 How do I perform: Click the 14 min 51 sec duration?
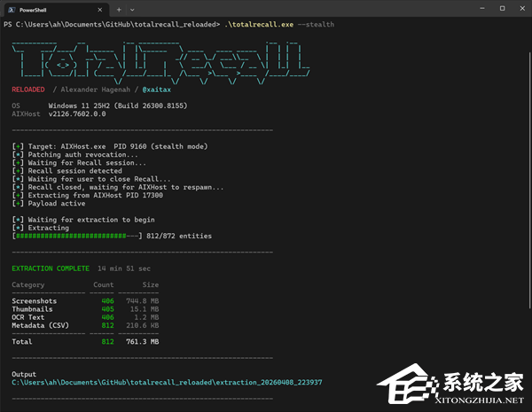(x=124, y=268)
